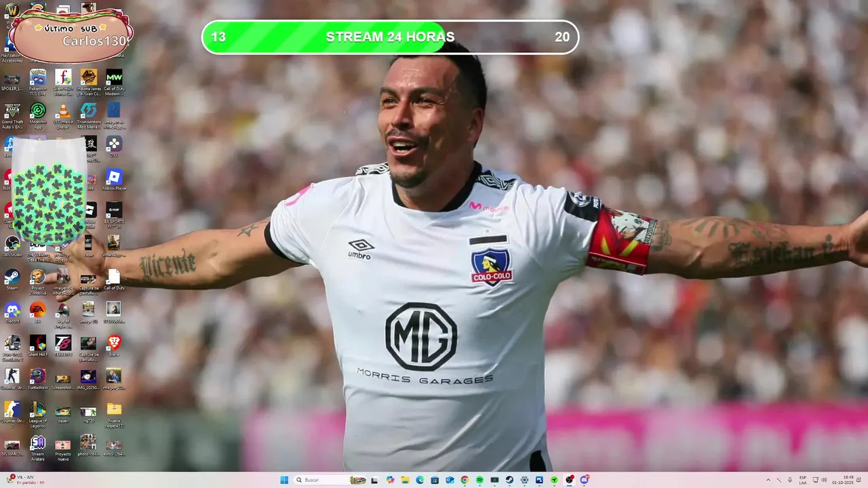Open Steam from the taskbar
Screen dimensions: 868x488
point(509,480)
